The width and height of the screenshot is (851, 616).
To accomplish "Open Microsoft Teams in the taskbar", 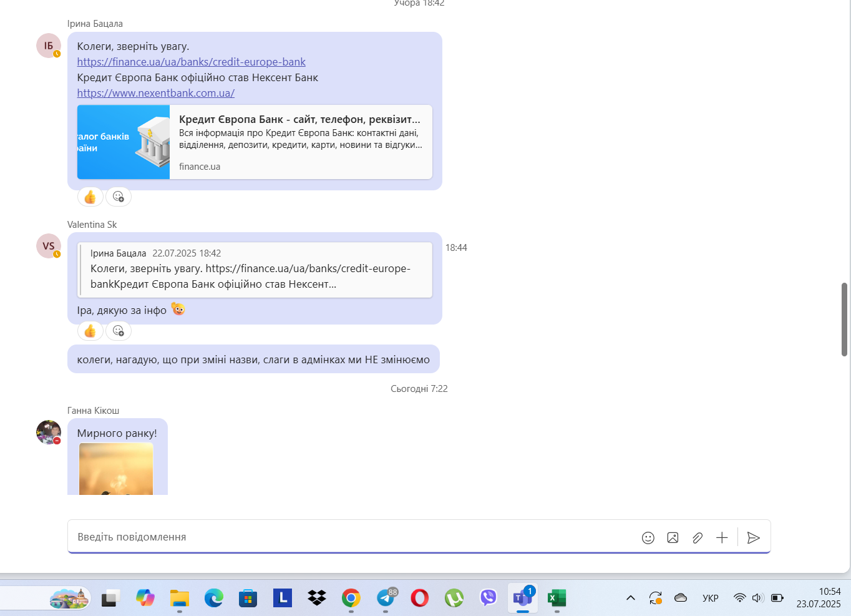I will (522, 599).
